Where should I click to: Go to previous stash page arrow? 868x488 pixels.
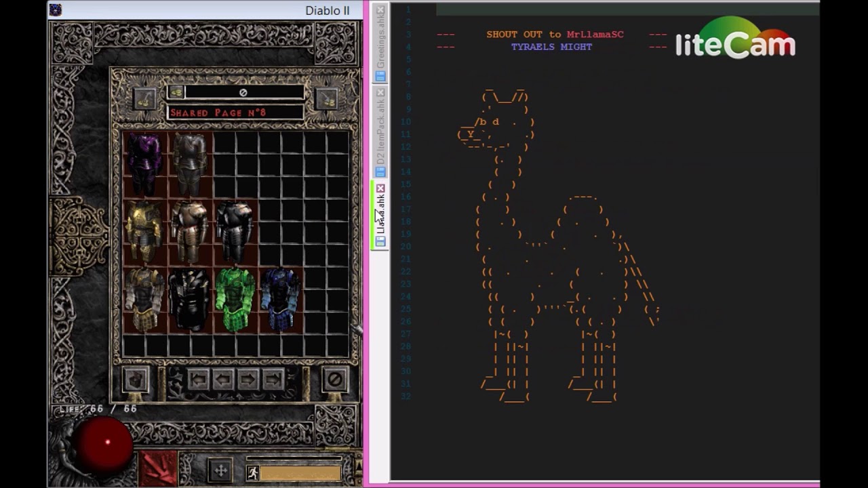tap(223, 380)
